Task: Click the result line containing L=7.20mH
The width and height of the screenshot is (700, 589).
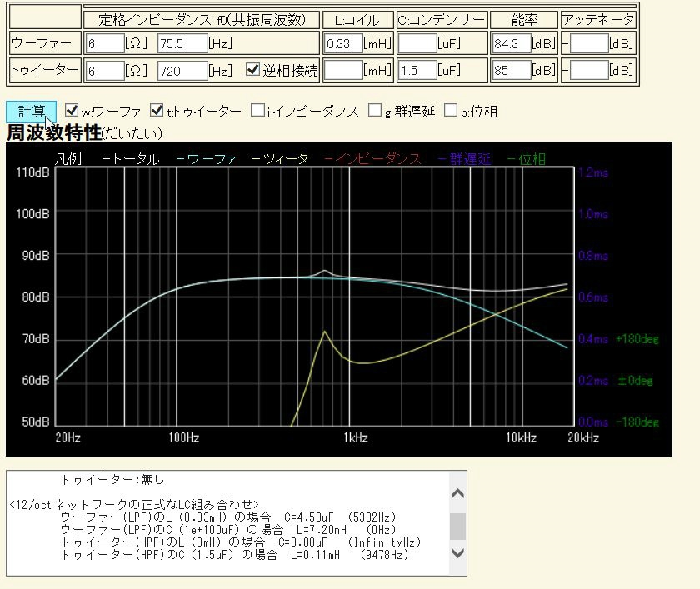Action: [x=228, y=530]
